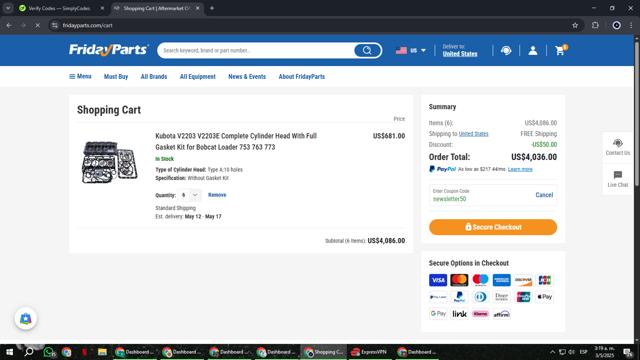Click the Secure Checkout button

click(x=493, y=227)
